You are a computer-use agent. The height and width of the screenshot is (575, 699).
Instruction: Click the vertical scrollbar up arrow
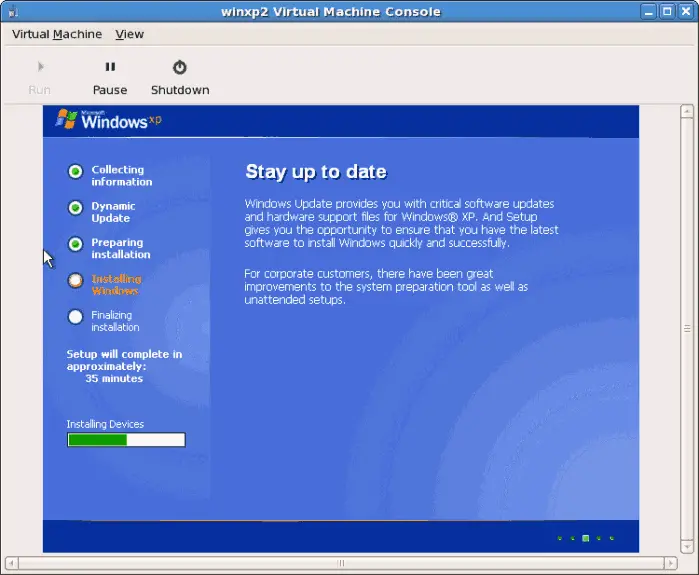tap(686, 112)
